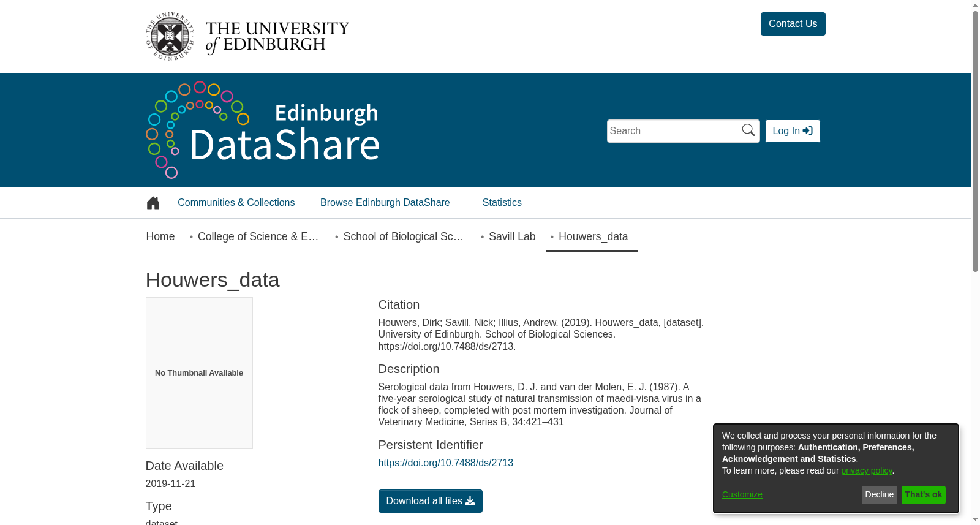Decline the cookie consent

tap(879, 495)
